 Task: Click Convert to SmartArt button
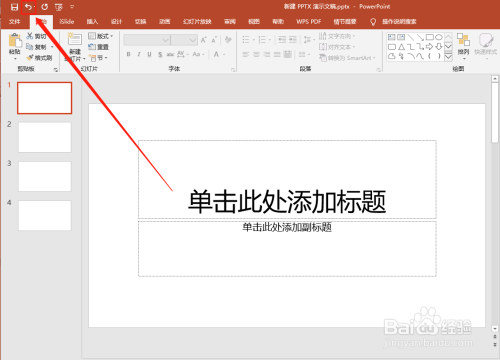click(347, 58)
